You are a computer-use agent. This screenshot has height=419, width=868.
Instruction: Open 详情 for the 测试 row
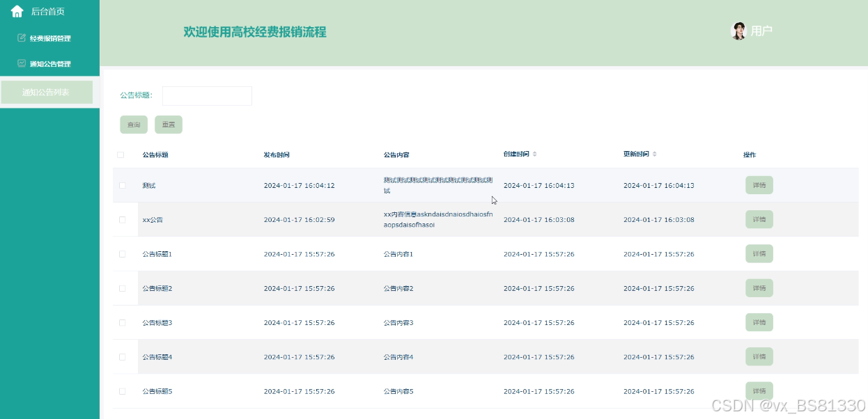(x=759, y=185)
